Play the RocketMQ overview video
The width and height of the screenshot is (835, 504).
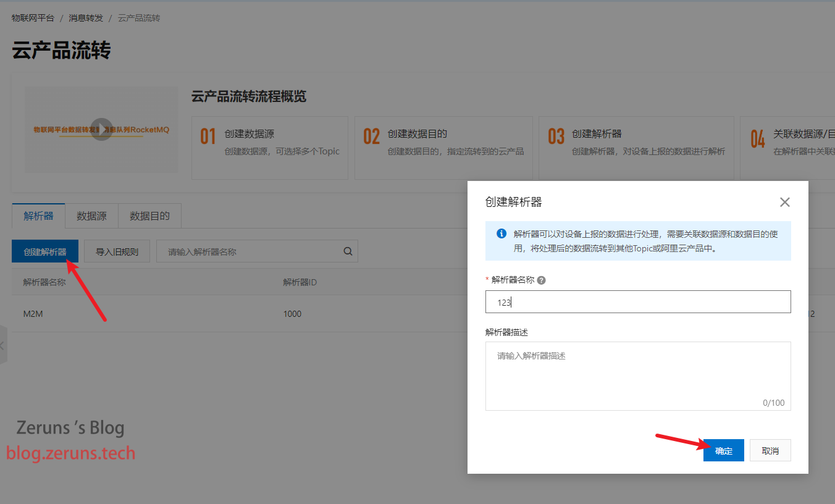coord(101,130)
